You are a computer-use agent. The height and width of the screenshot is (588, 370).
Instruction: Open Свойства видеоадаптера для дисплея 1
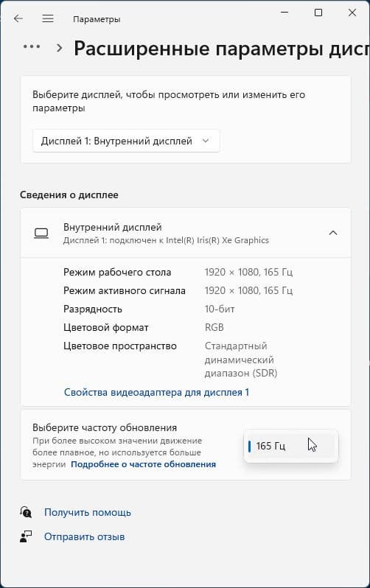pos(156,392)
